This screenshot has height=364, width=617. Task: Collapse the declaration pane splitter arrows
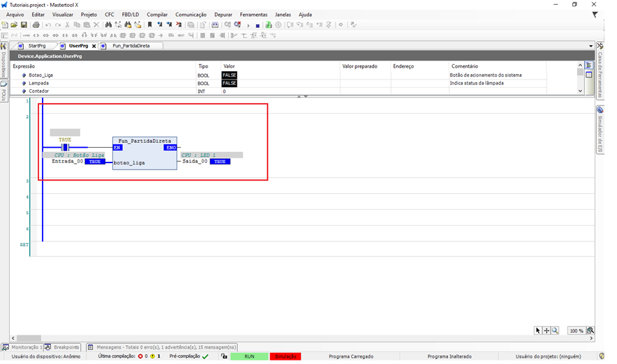[x=302, y=96]
